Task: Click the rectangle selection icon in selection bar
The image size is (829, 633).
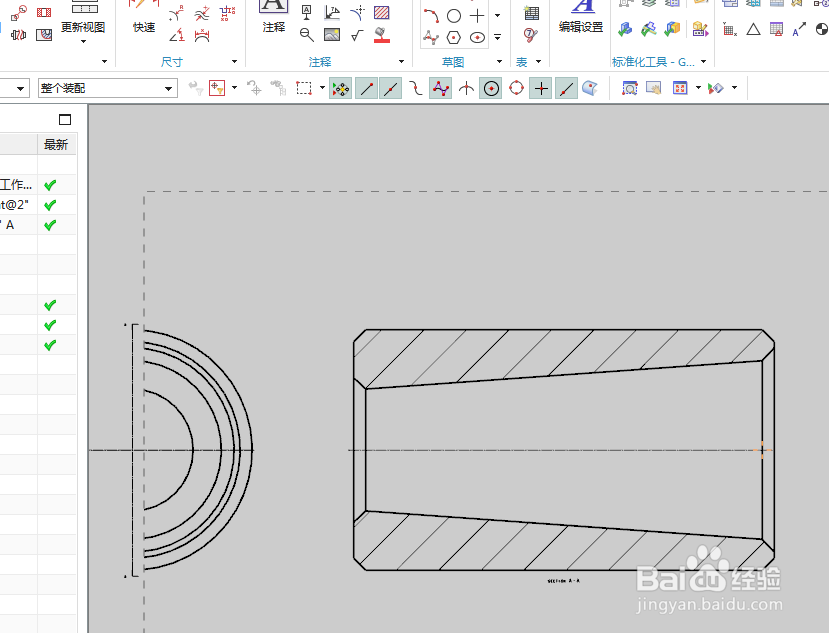Action: coord(304,88)
